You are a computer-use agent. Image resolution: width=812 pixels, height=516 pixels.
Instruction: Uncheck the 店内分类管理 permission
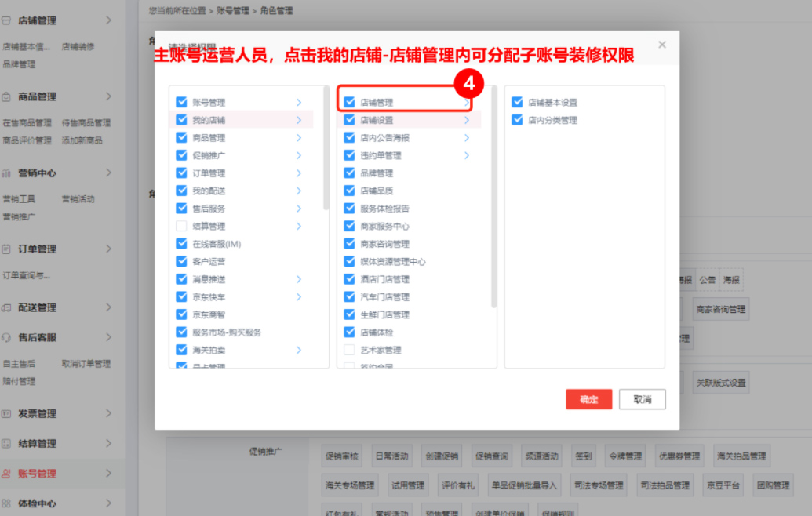(x=517, y=120)
